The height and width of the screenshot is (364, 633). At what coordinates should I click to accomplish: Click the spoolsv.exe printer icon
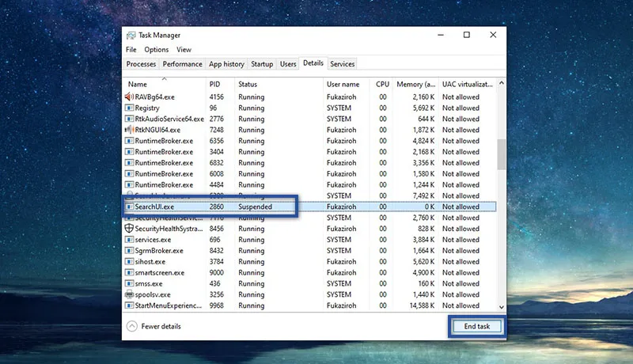129,294
